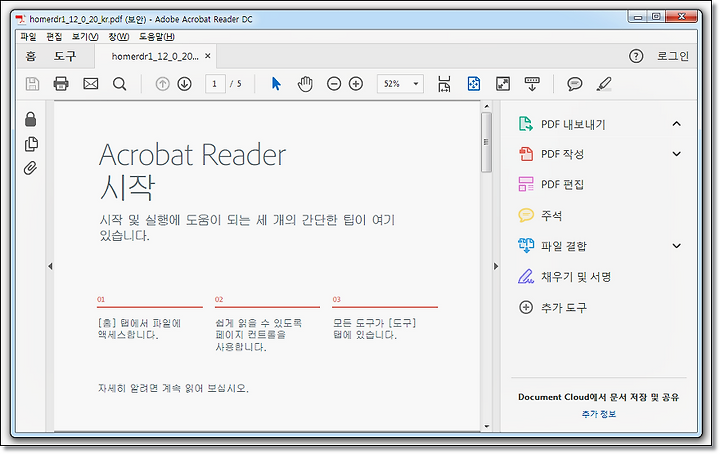Enter full screen mode icon
The image size is (720, 454).
503,84
